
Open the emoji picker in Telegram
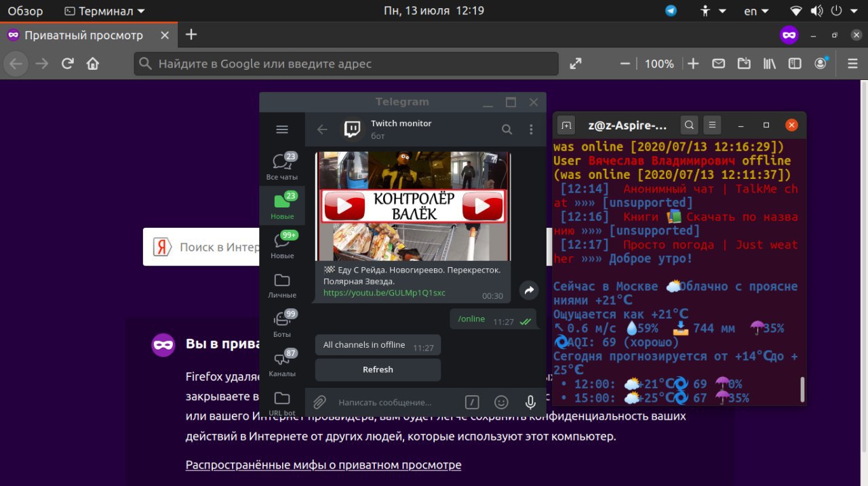click(501, 402)
